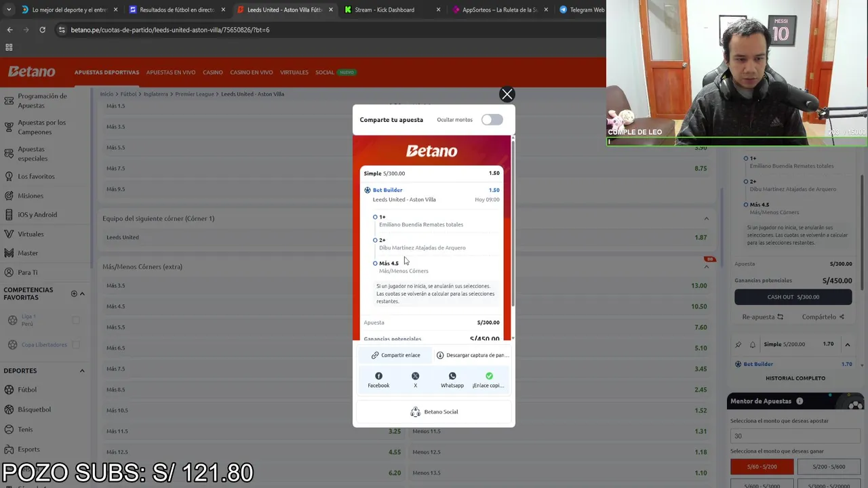
Task: Collapse Más/Menos Córners (extra) market
Action: (x=706, y=267)
